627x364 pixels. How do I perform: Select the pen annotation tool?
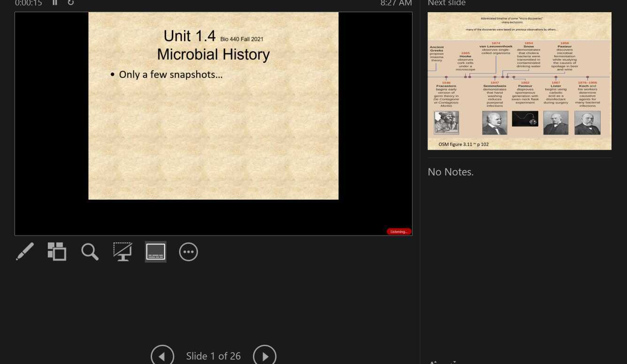click(x=25, y=252)
